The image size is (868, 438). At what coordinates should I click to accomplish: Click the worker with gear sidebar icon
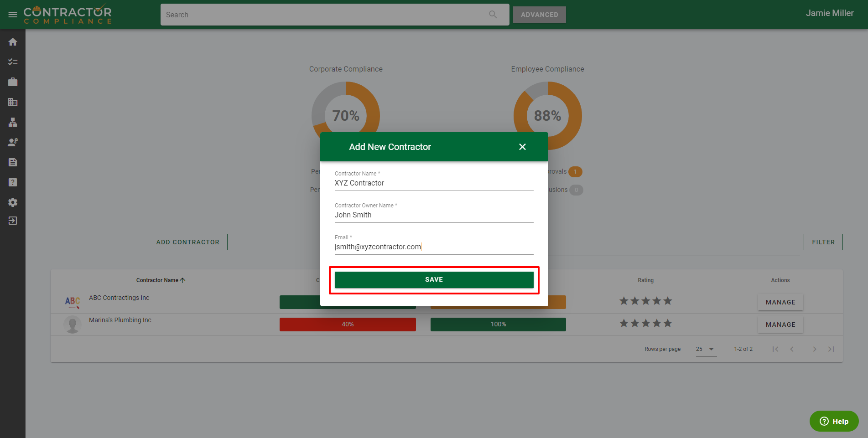(x=13, y=142)
